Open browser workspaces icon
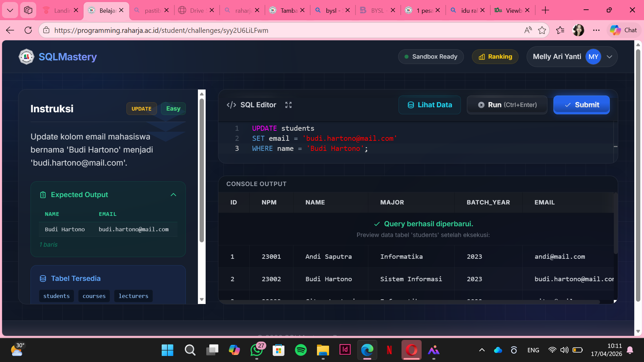The width and height of the screenshot is (644, 362). click(28, 10)
